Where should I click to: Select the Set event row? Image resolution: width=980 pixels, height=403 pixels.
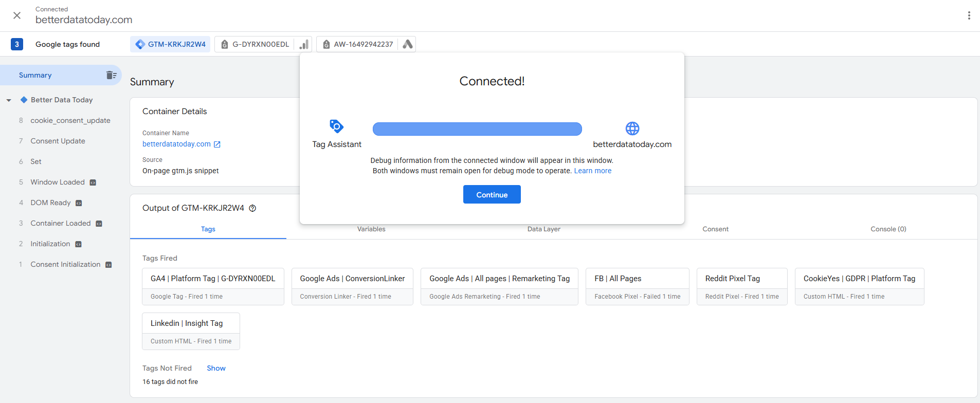36,161
